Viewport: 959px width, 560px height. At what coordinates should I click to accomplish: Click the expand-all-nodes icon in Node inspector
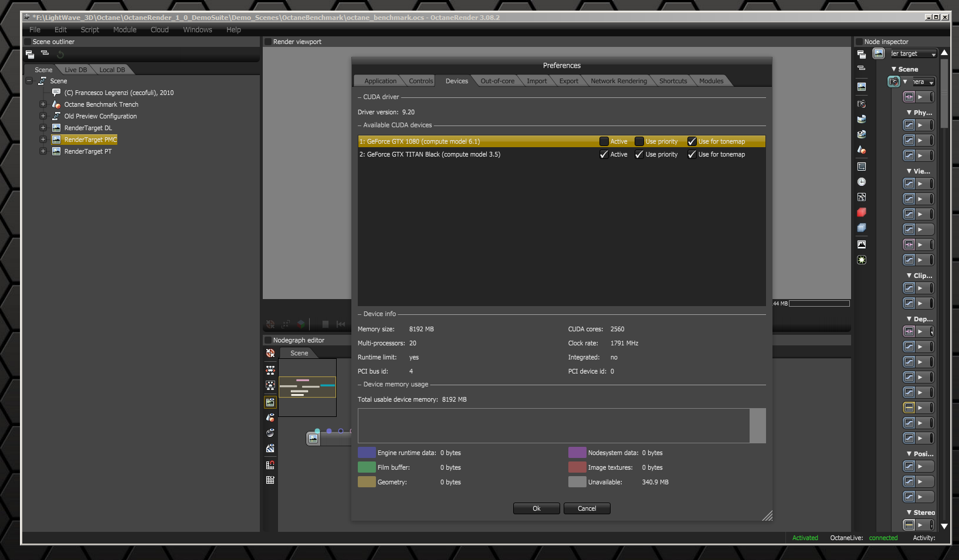862,54
